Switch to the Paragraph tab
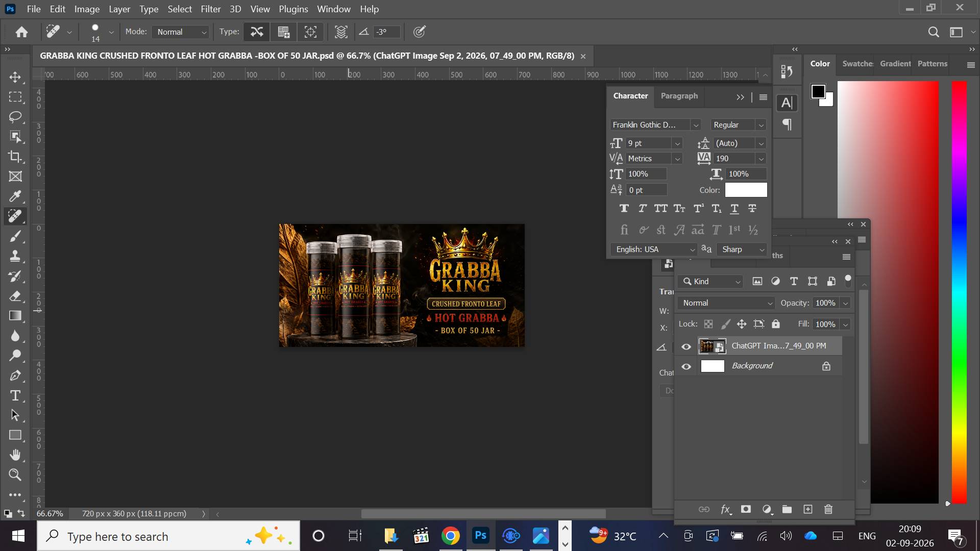The image size is (980, 551). coord(679,96)
